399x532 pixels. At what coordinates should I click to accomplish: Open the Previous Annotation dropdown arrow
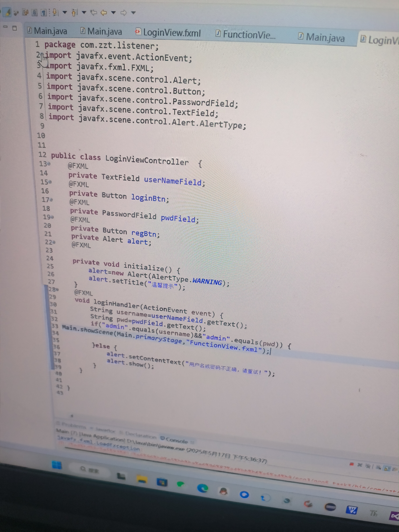[x=84, y=12]
